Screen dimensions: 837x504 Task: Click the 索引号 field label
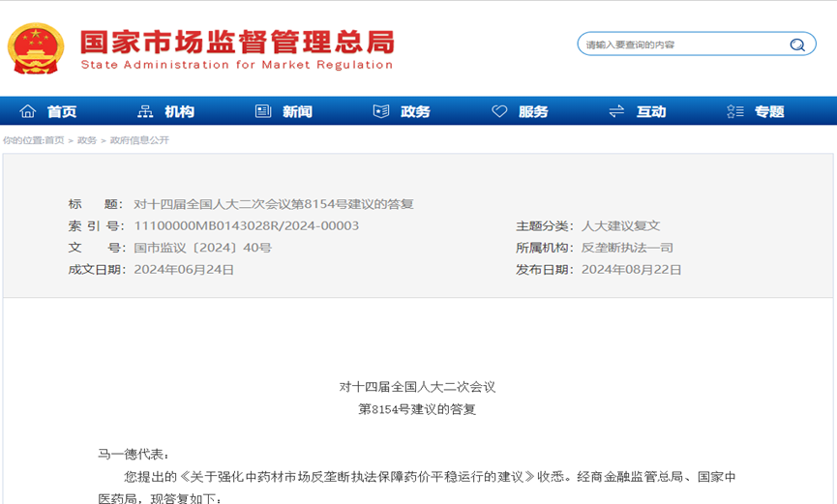click(x=96, y=225)
